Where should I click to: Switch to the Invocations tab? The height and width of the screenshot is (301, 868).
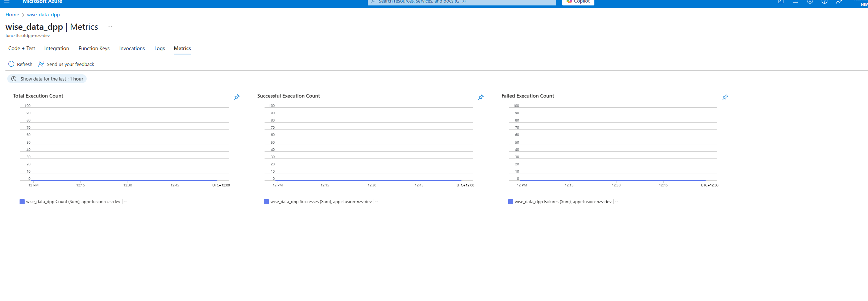pyautogui.click(x=132, y=48)
